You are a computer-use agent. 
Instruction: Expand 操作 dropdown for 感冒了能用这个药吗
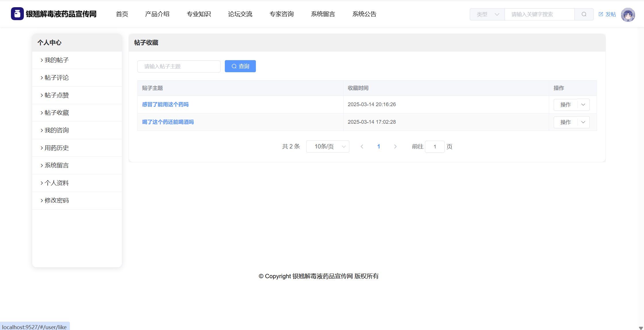tap(583, 105)
